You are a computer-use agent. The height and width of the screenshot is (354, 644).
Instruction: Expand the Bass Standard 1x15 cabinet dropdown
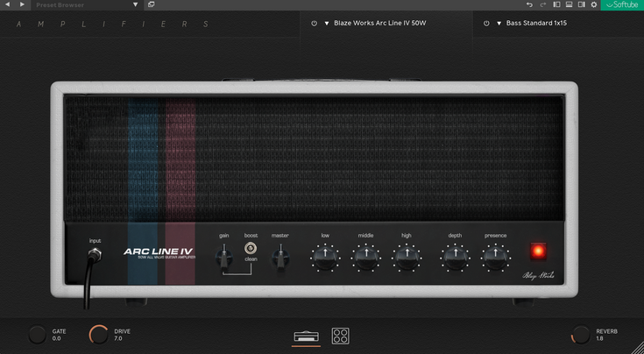coord(499,24)
